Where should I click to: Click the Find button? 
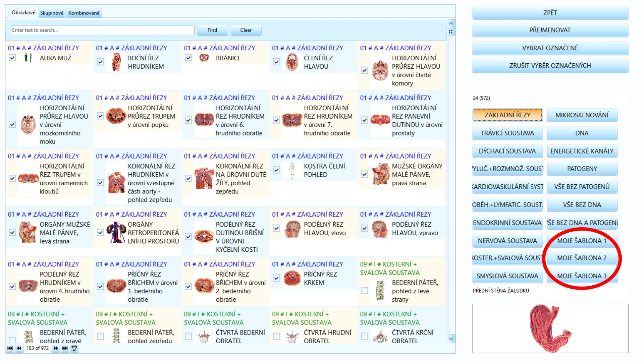pyautogui.click(x=212, y=30)
